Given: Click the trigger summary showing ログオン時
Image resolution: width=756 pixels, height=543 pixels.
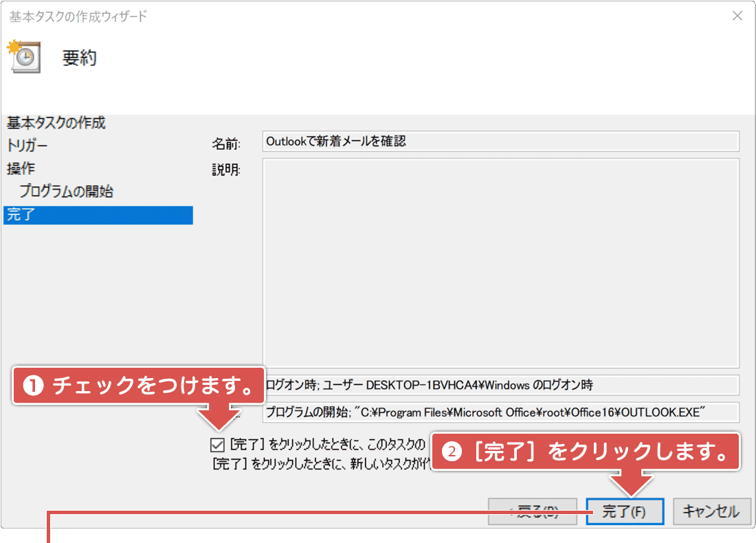Looking at the screenshot, I should 500,386.
